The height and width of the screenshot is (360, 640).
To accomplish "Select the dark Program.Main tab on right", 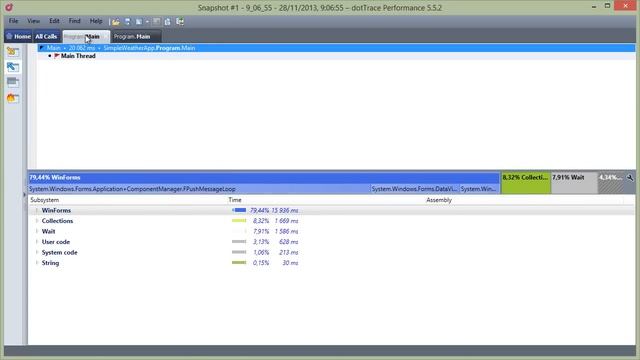I will coord(136,36).
